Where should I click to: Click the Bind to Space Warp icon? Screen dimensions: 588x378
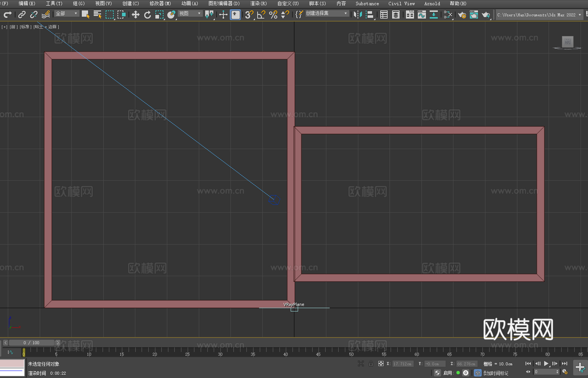tap(46, 14)
